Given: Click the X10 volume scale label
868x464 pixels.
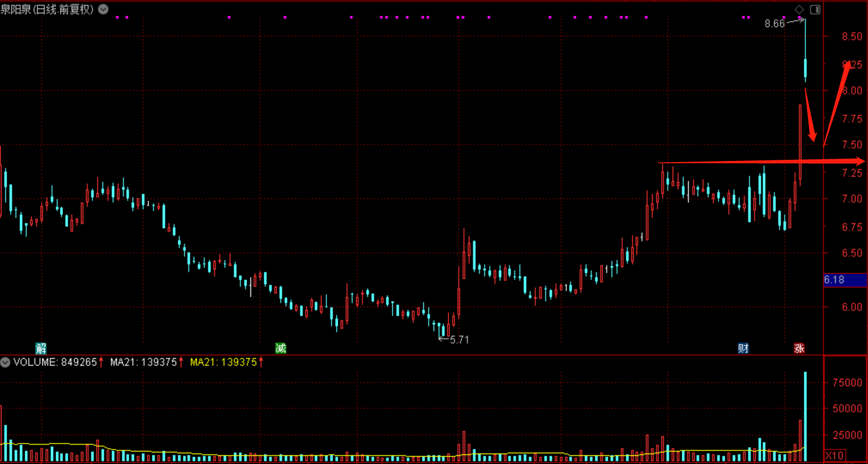Looking at the screenshot, I should click(x=834, y=456).
